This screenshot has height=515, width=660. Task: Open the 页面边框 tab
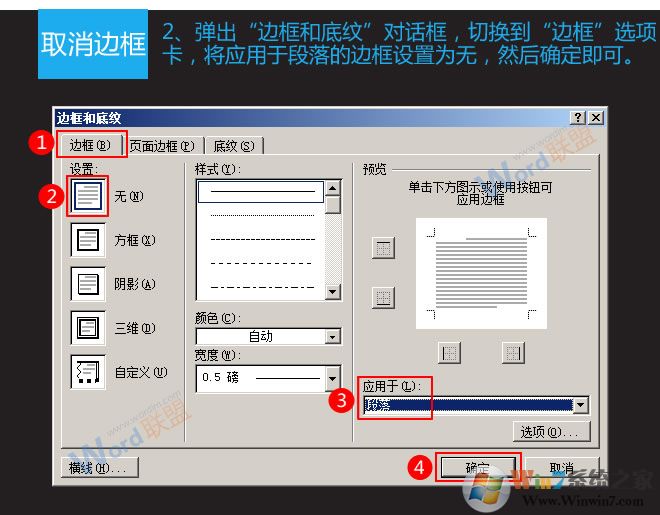(162, 146)
